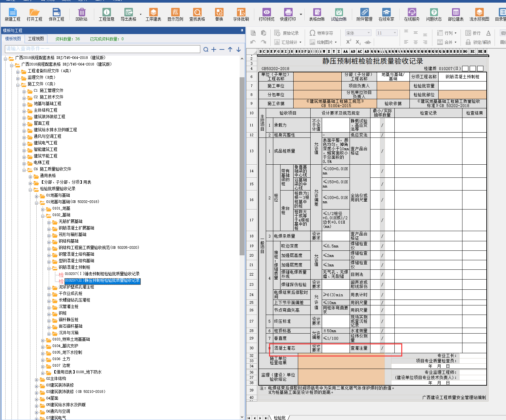Open 在线服务 online service

click(x=412, y=15)
